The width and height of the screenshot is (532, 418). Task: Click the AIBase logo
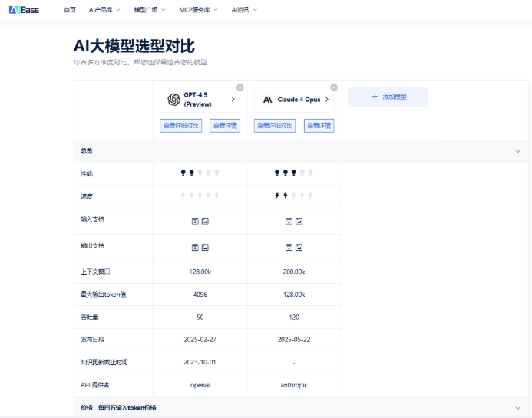[24, 10]
